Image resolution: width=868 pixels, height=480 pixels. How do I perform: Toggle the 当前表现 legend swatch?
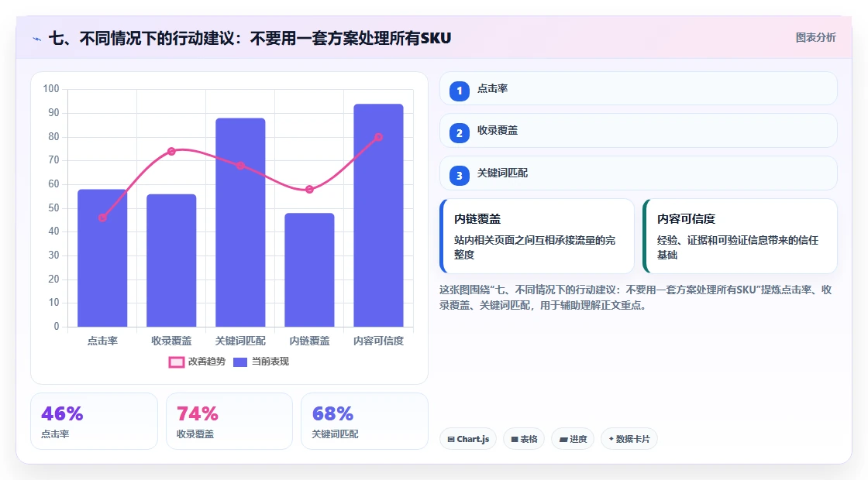pyautogui.click(x=239, y=362)
